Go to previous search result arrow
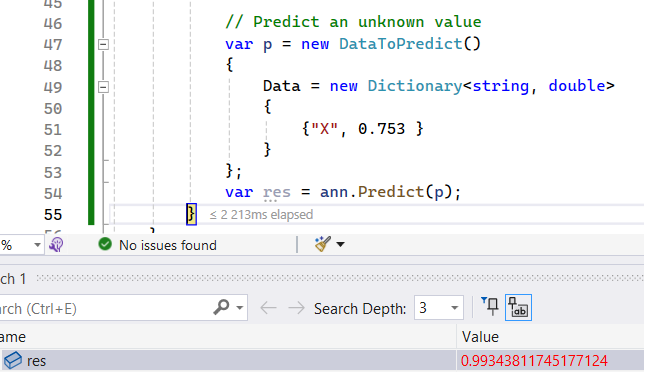Viewport: 652px width, 372px height. (268, 308)
